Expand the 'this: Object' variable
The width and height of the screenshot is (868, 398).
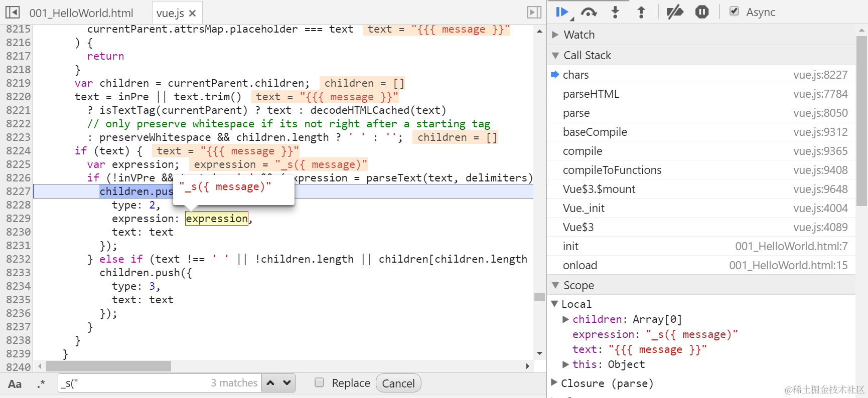tap(565, 364)
